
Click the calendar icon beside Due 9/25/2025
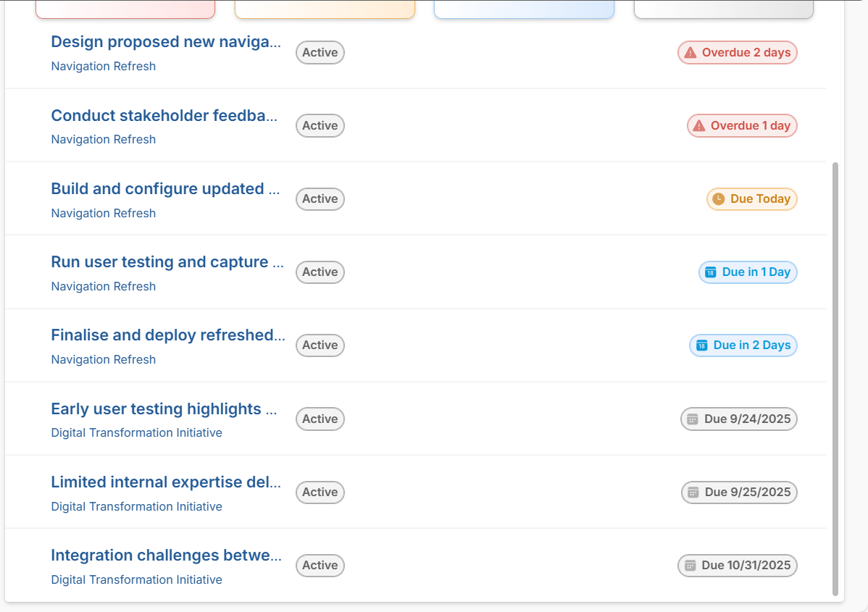click(x=693, y=492)
